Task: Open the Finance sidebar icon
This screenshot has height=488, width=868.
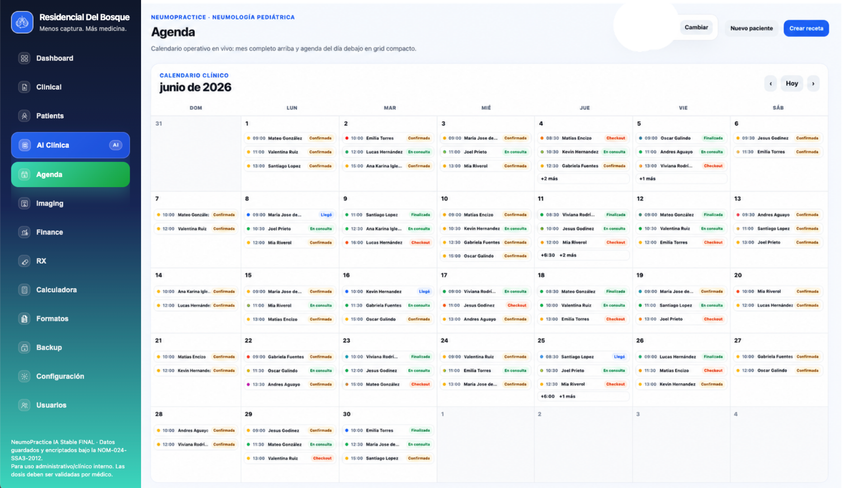Action: (24, 232)
